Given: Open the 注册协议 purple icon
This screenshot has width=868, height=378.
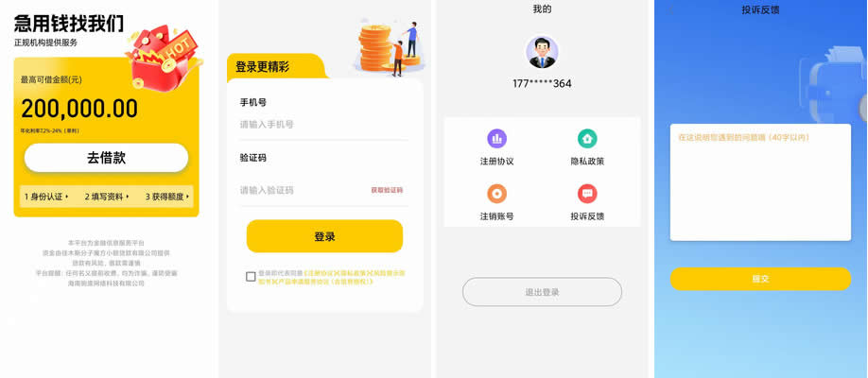Looking at the screenshot, I should (x=496, y=138).
